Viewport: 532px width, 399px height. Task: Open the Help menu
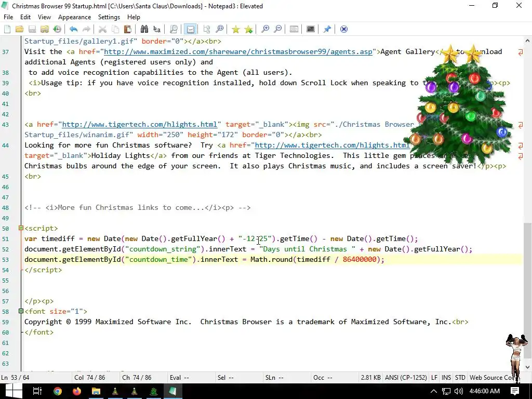(134, 17)
